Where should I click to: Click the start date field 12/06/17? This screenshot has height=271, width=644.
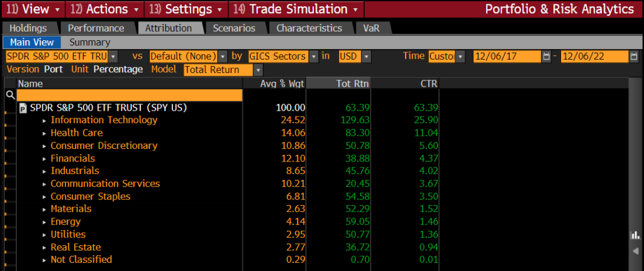coord(508,56)
